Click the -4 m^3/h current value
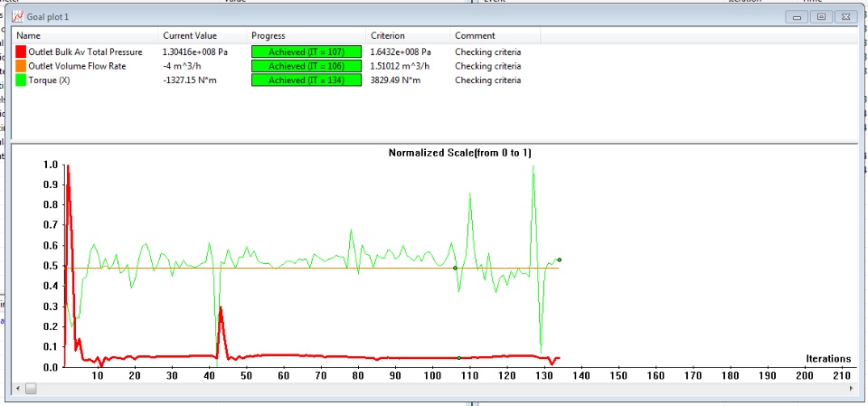The width and height of the screenshot is (868, 406). [184, 67]
